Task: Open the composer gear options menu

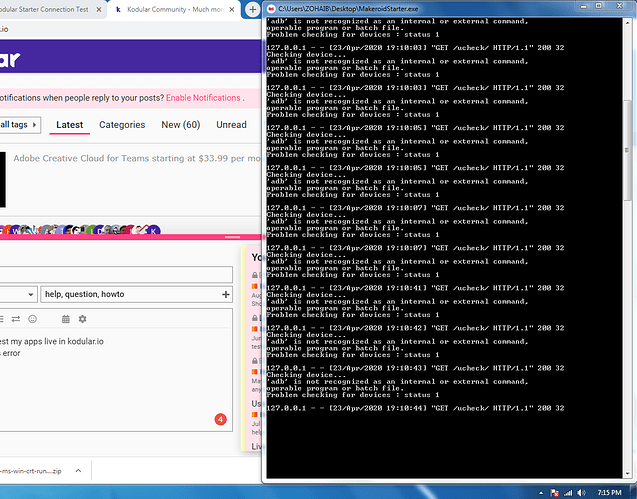Action: pyautogui.click(x=82, y=319)
